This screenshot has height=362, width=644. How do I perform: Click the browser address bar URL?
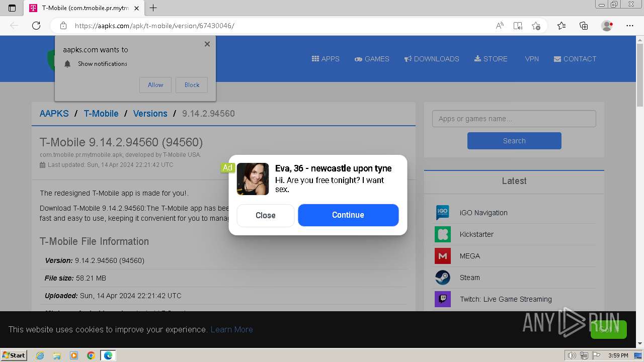[154, 26]
